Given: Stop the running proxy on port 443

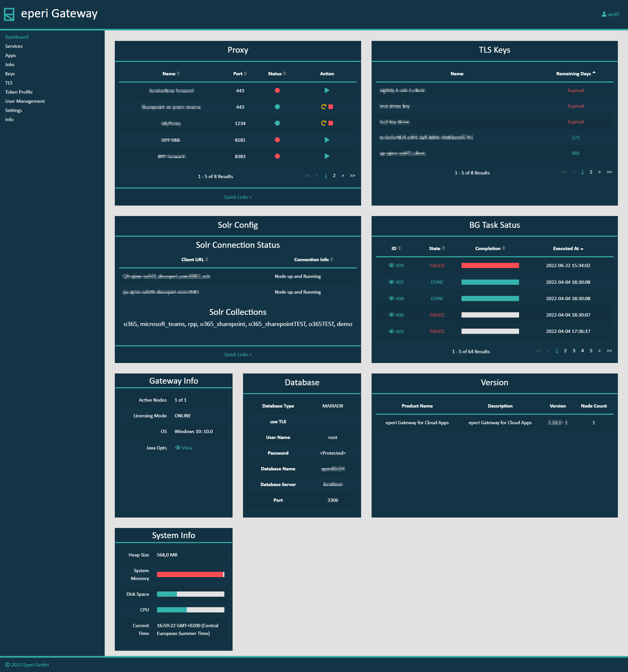Looking at the screenshot, I should [331, 107].
